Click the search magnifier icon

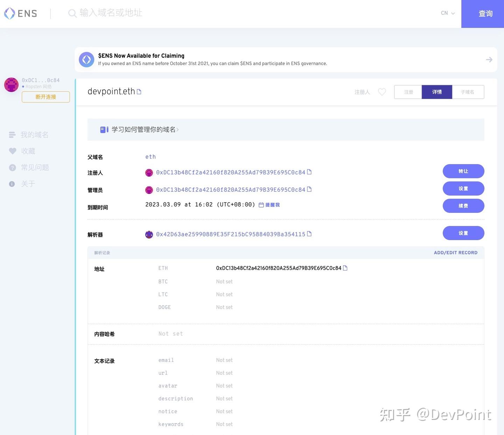72,13
